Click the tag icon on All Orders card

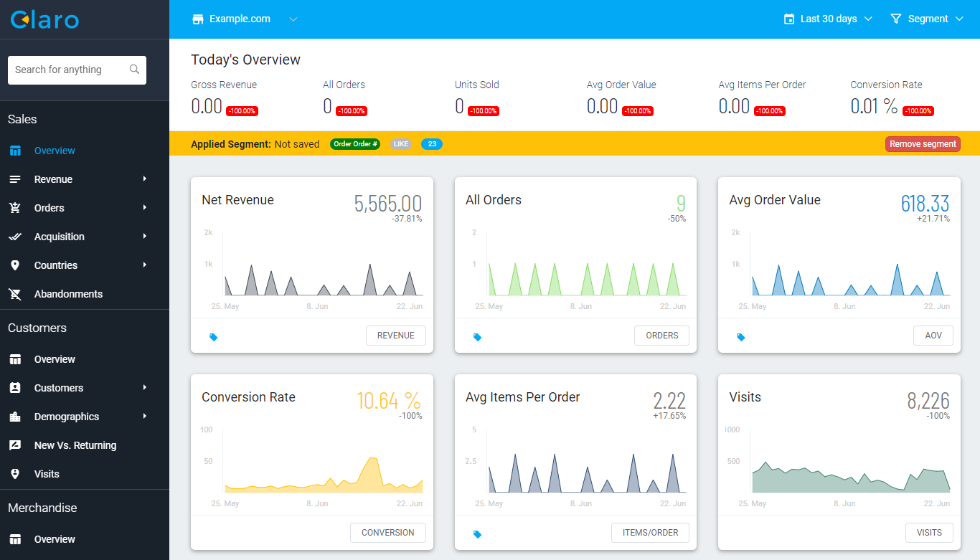pos(477,336)
